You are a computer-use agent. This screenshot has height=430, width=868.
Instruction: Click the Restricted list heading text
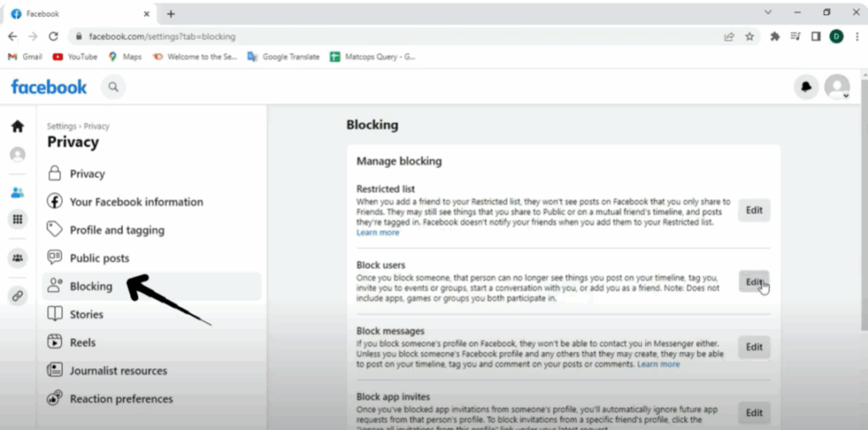386,189
